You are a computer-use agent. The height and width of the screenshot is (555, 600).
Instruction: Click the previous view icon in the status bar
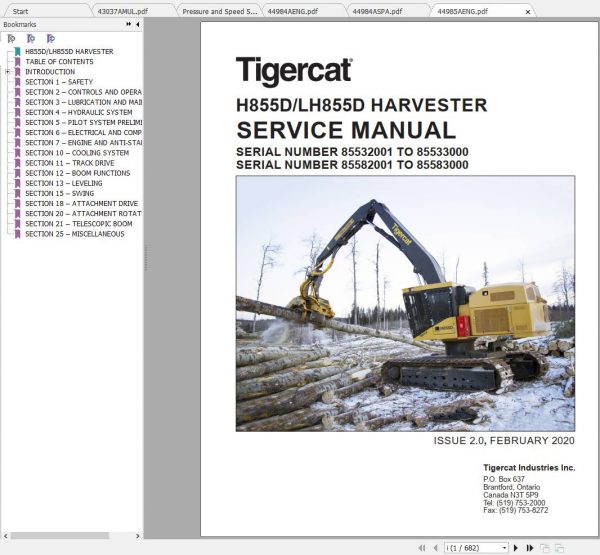(545, 548)
